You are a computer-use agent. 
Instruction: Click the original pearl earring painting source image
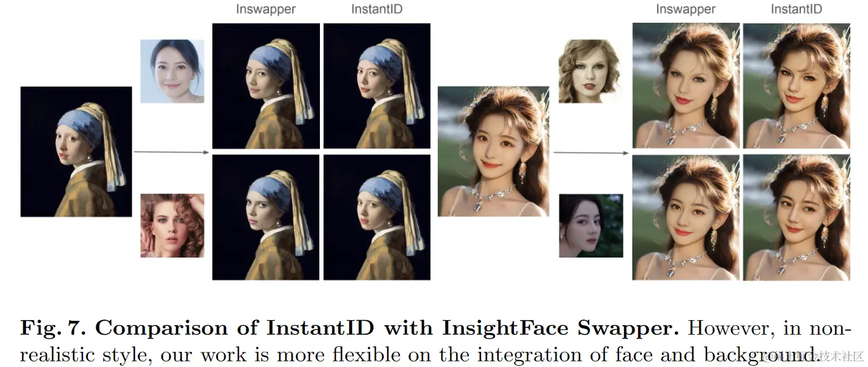click(76, 152)
